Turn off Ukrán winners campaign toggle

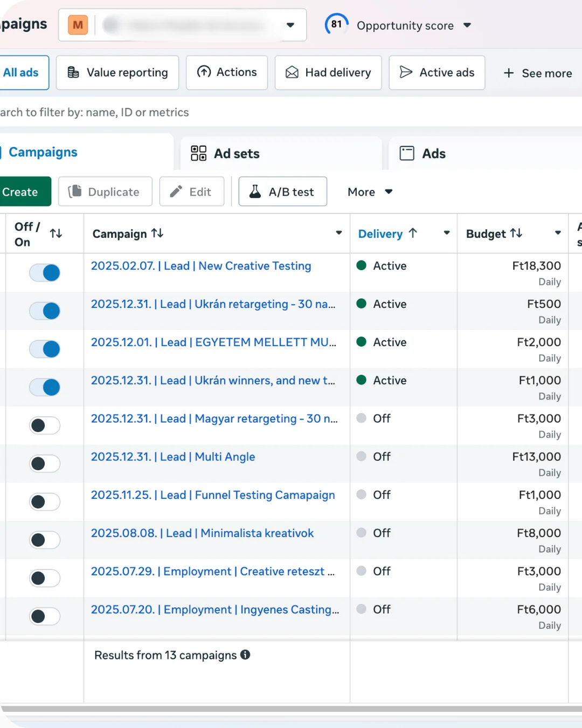point(45,387)
